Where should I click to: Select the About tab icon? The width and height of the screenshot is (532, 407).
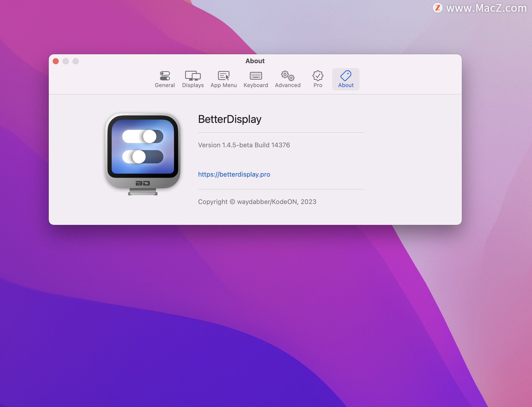pos(346,76)
